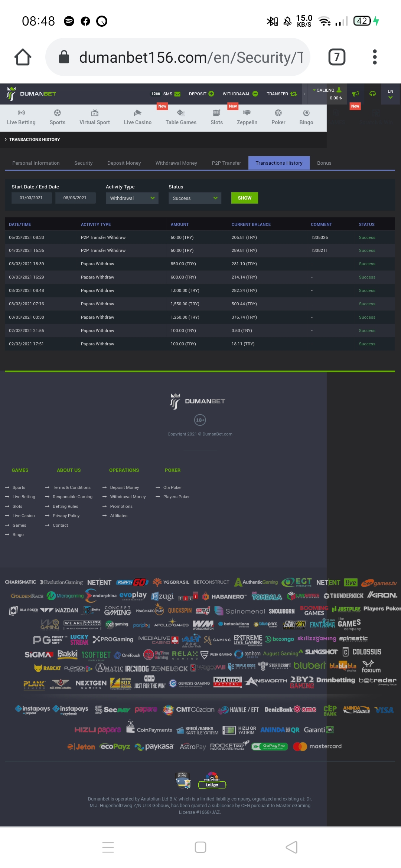Switch to Deposit Money tab
Viewport: 401px width, 868px height.
pyautogui.click(x=124, y=163)
